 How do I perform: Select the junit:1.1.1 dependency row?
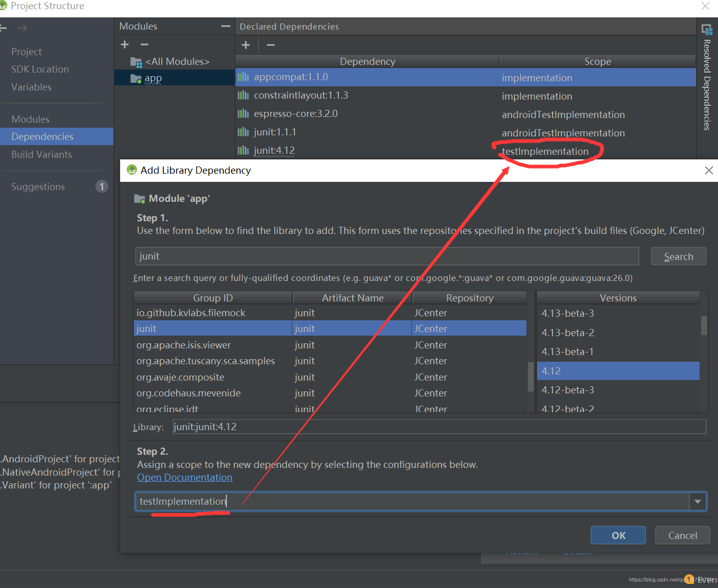(466, 132)
